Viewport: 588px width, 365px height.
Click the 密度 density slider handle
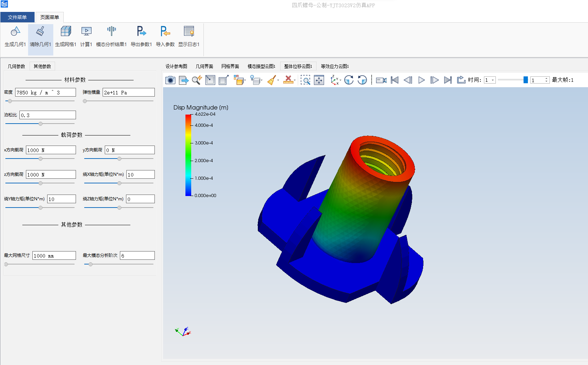click(10, 101)
